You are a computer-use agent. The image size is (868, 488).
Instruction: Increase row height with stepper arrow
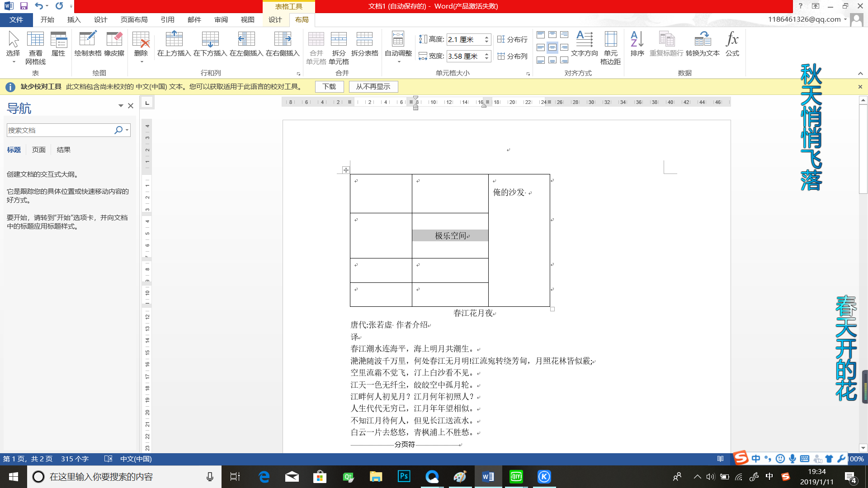click(486, 37)
